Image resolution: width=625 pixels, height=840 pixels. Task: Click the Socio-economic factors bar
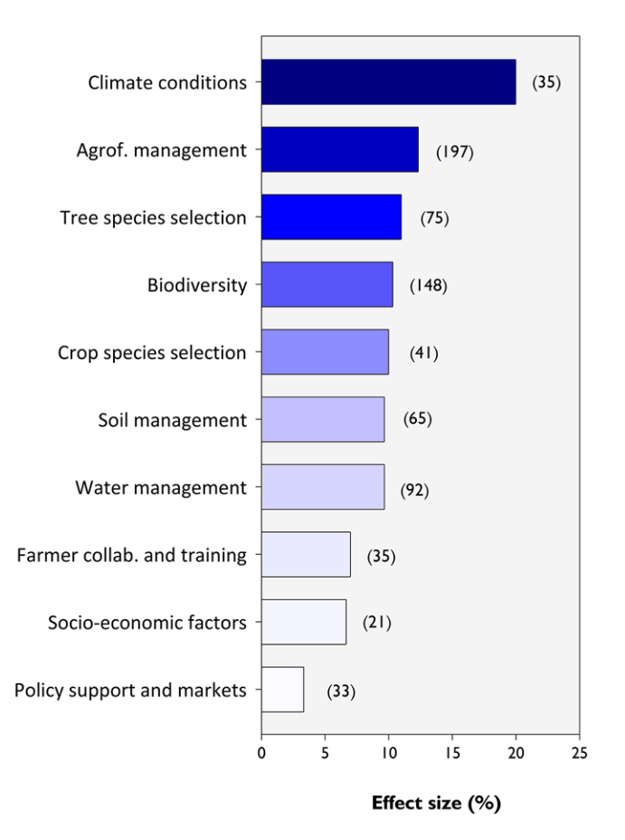[304, 622]
